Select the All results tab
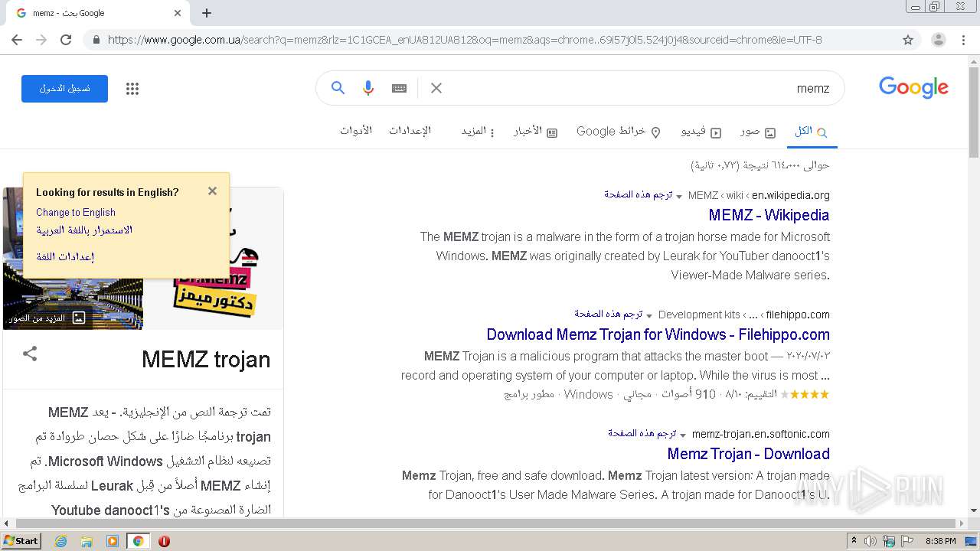980x551 pixels. pos(811,132)
